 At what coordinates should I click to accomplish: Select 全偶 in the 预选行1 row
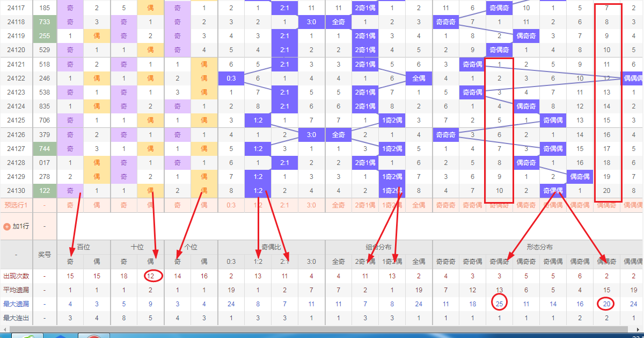click(419, 205)
